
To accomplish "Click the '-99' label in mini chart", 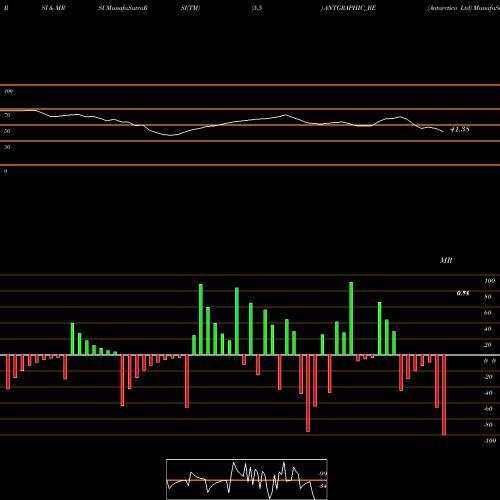I will 322,474.
